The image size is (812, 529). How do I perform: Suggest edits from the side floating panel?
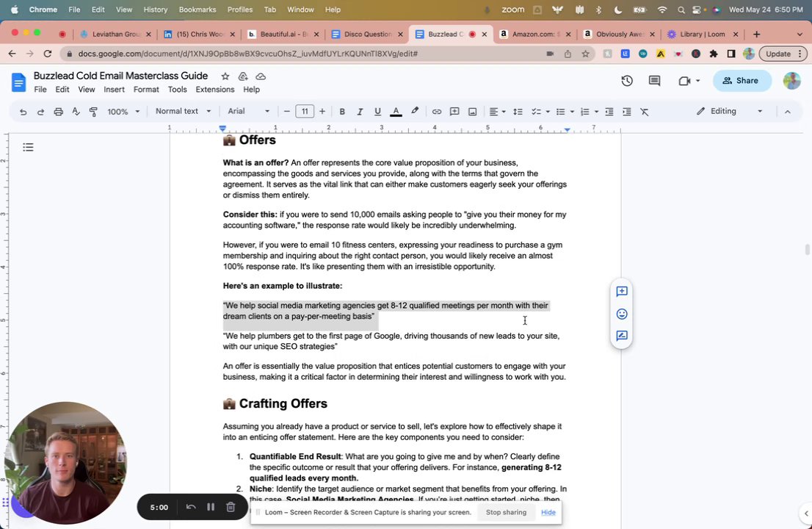click(621, 337)
